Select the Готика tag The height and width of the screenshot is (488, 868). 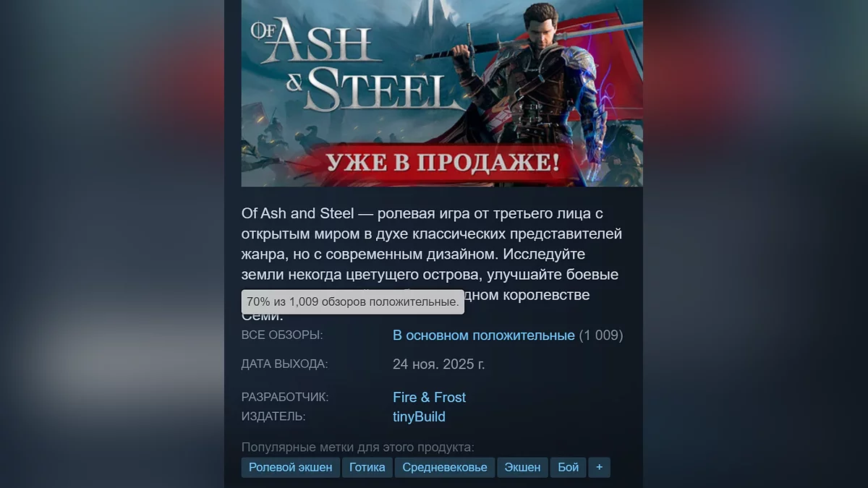(367, 467)
